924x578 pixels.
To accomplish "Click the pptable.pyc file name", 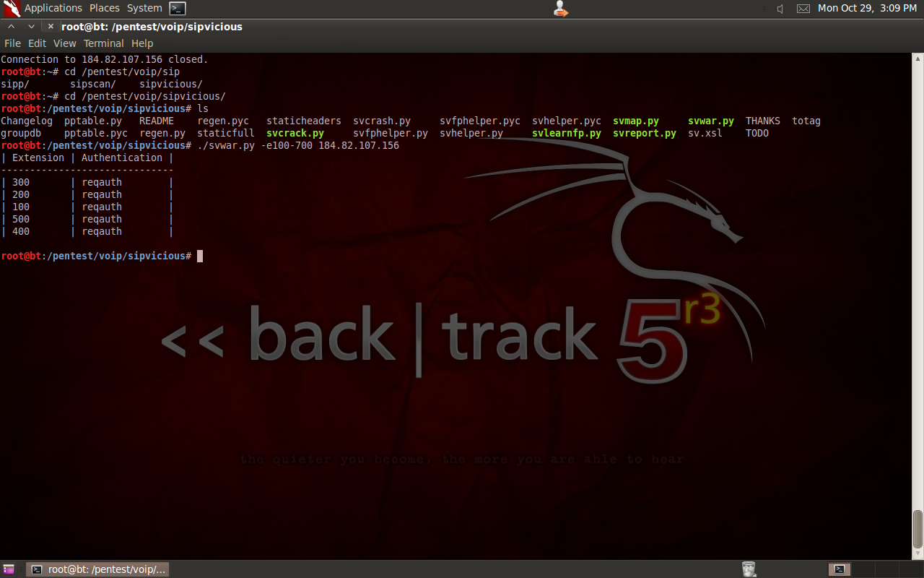I will pyautogui.click(x=96, y=133).
